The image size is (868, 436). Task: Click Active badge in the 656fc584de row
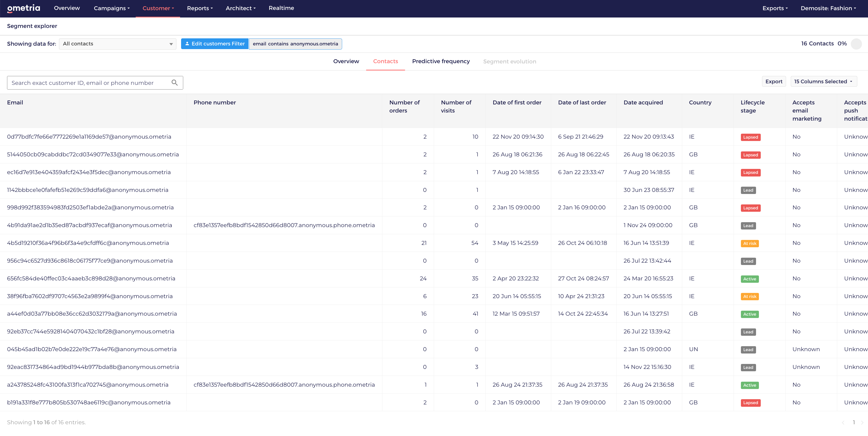750,279
